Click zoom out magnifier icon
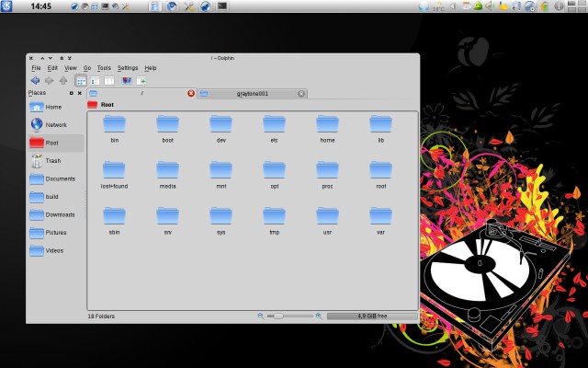This screenshot has height=368, width=588. [261, 316]
